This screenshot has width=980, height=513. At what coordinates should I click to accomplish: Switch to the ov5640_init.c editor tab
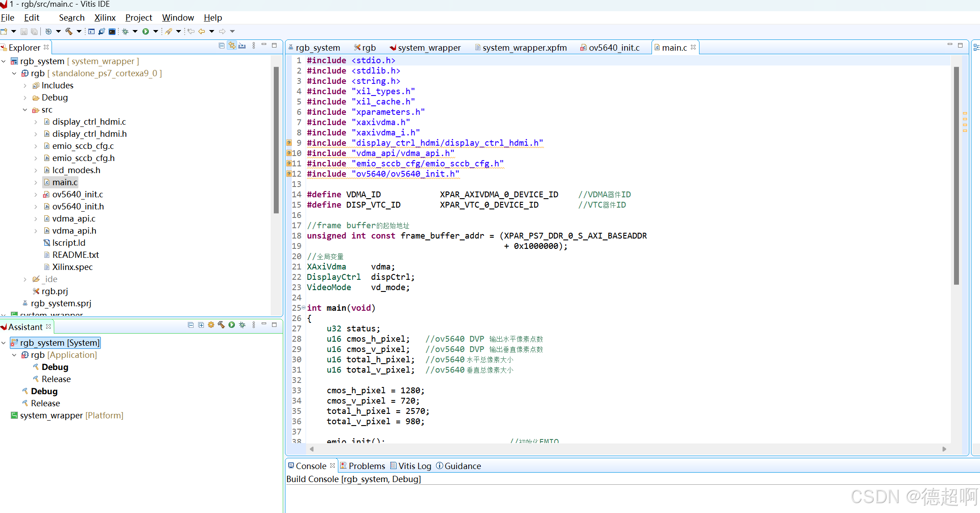(613, 48)
